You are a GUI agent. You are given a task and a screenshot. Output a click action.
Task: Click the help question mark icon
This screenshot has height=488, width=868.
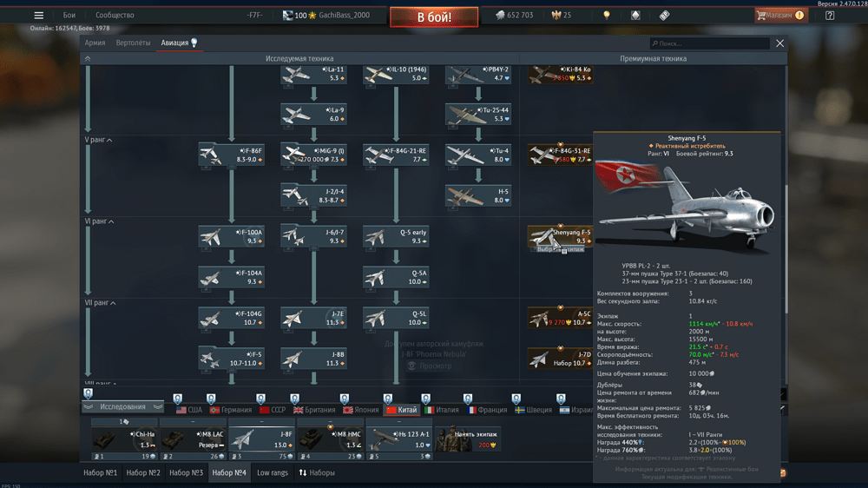coord(830,16)
